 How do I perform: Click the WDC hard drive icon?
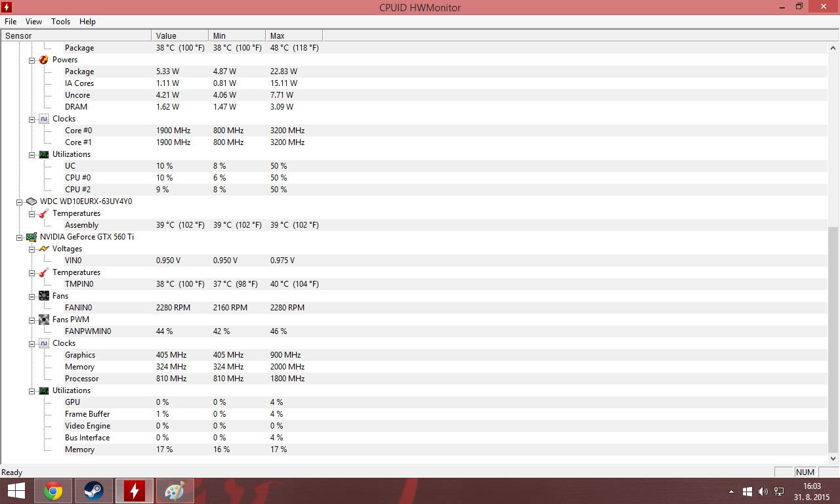(31, 201)
